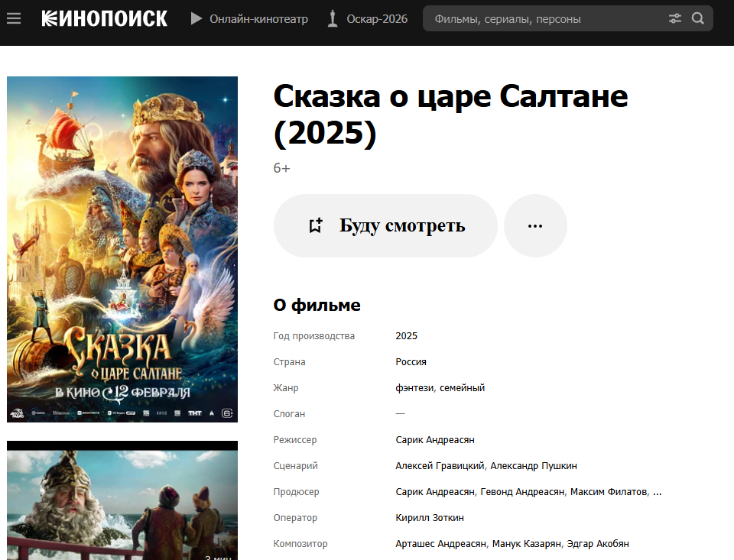Open composer Арташес Андреасян
Image resolution: width=734 pixels, height=560 pixels.
pyautogui.click(x=441, y=544)
